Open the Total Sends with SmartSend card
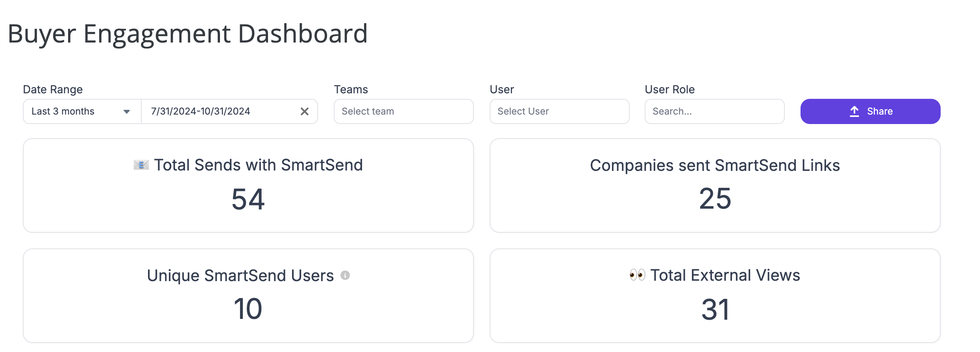Image resolution: width=980 pixels, height=352 pixels. pos(248,185)
